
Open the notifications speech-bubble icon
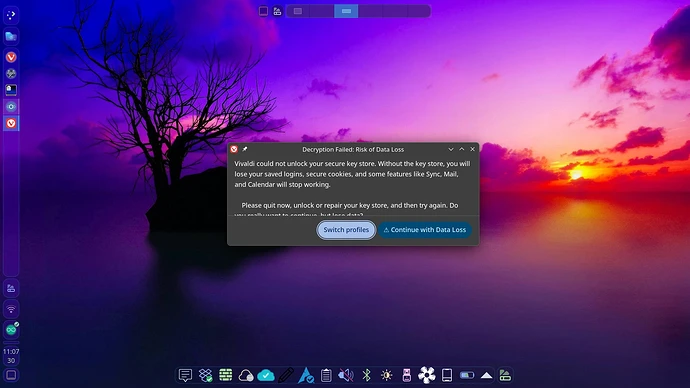click(185, 375)
